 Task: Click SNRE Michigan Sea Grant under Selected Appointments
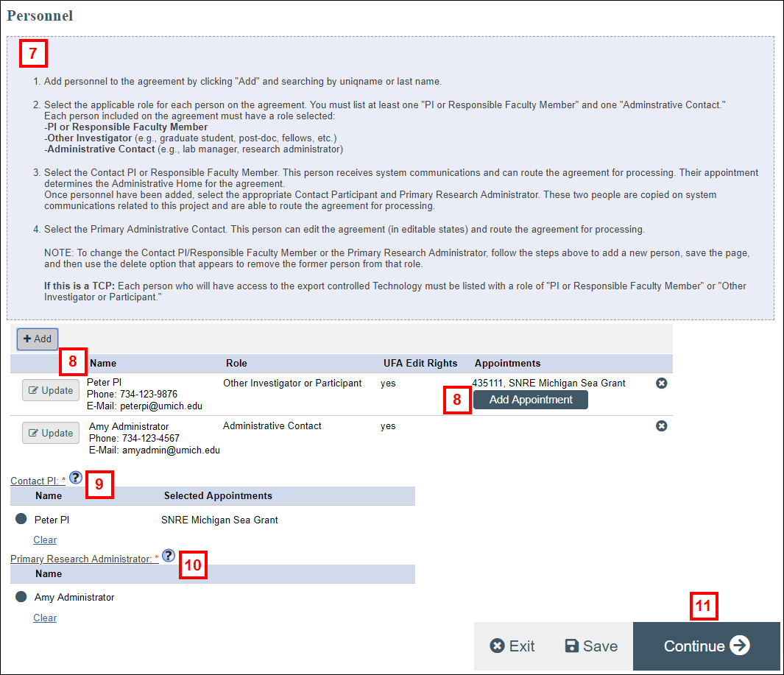point(219,520)
